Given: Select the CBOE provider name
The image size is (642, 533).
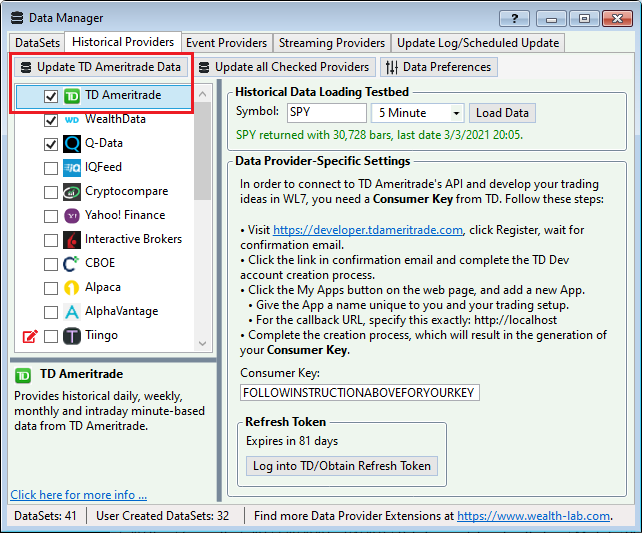Looking at the screenshot, I should [100, 263].
